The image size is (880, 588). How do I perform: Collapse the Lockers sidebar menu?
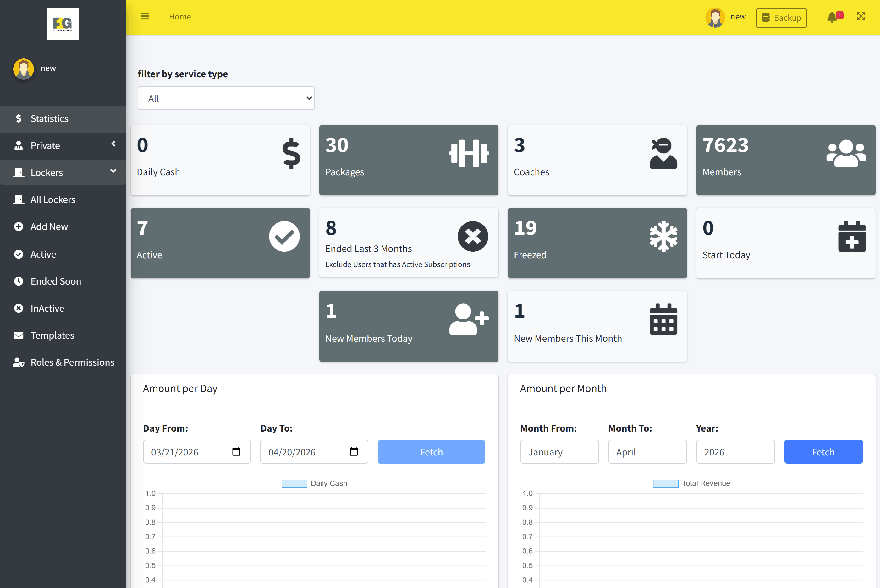pyautogui.click(x=63, y=172)
